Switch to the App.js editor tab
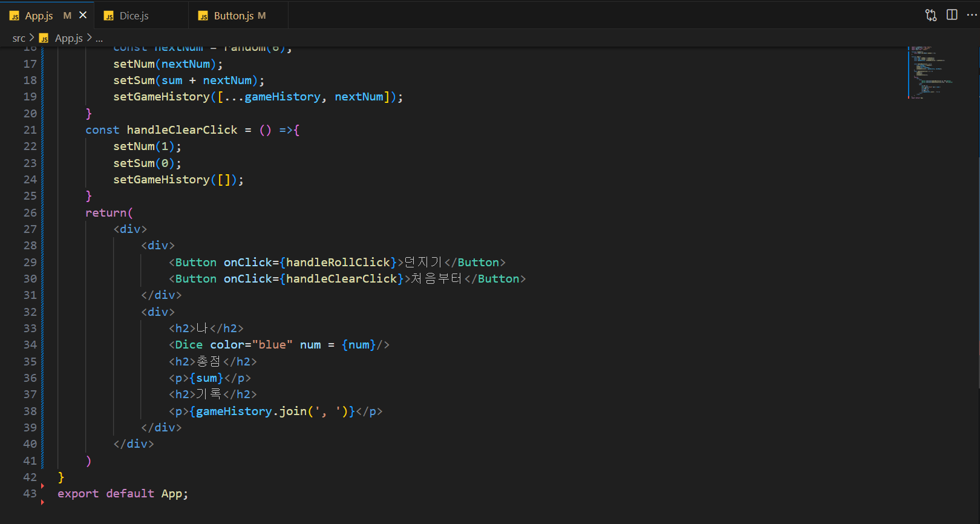Viewport: 980px width, 524px height. tap(47, 15)
